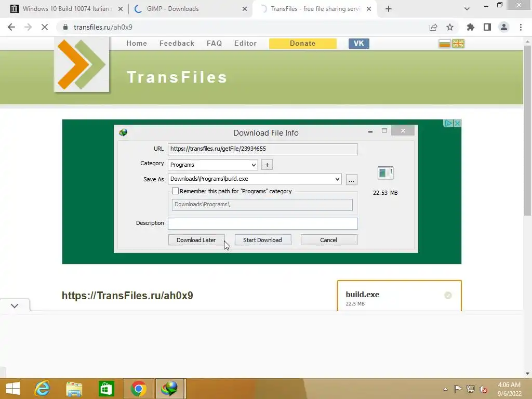Image resolution: width=532 pixels, height=399 pixels.
Task: Click the Description input field
Action: click(x=262, y=223)
